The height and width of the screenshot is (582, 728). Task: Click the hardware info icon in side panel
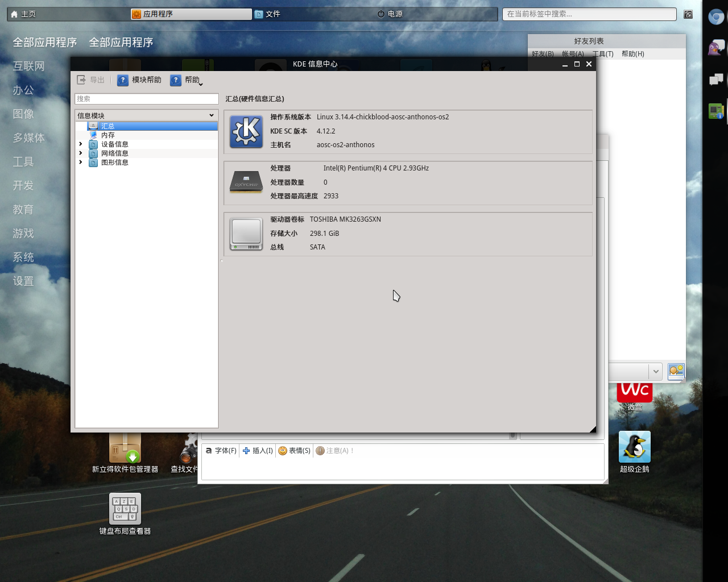point(716,111)
